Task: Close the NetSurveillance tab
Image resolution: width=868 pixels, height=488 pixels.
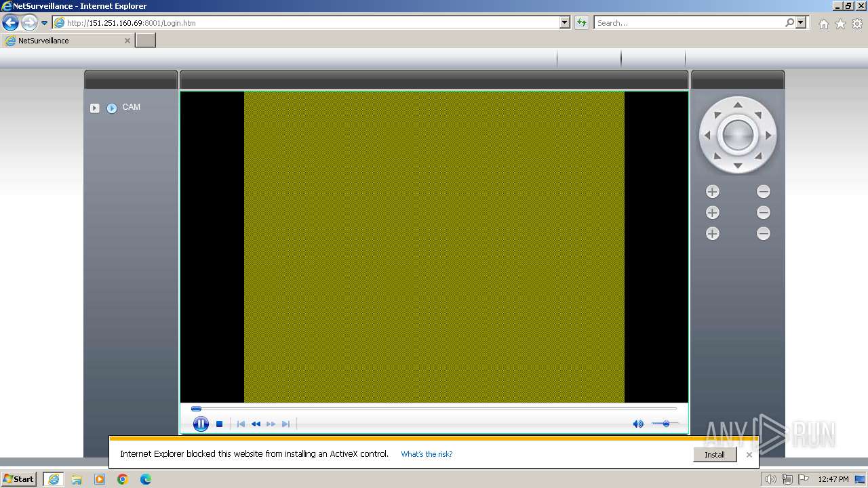Action: [127, 41]
